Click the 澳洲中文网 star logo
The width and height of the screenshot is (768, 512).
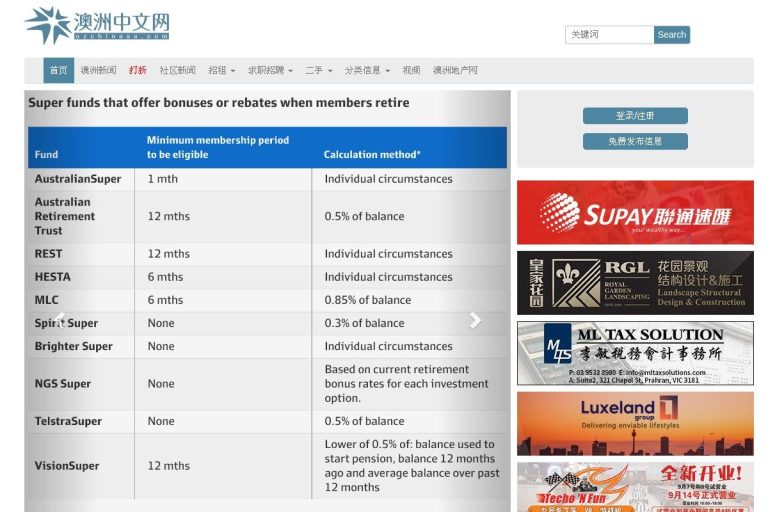coord(48,24)
